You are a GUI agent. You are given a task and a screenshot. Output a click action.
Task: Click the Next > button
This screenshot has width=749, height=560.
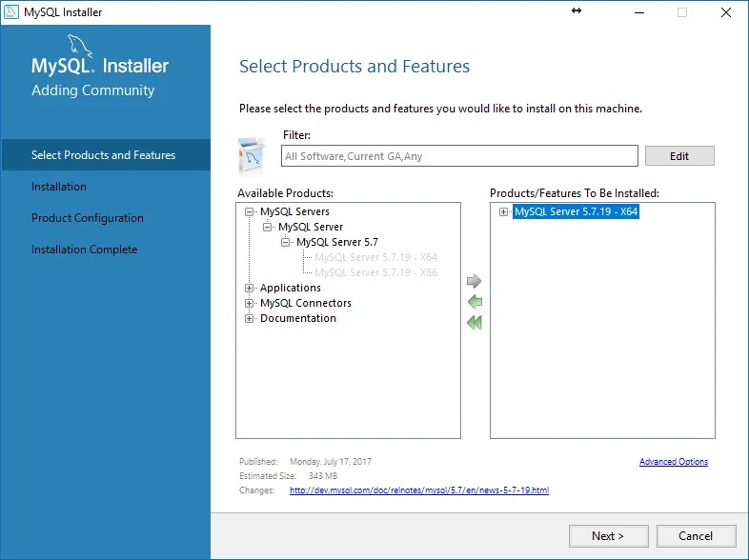tap(608, 536)
